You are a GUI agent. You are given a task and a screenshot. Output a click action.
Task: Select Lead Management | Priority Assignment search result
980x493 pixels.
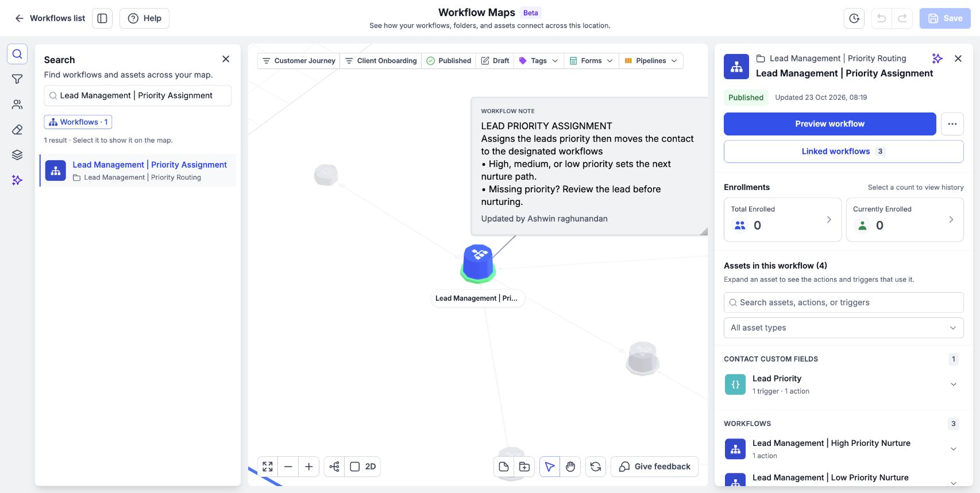click(x=138, y=170)
